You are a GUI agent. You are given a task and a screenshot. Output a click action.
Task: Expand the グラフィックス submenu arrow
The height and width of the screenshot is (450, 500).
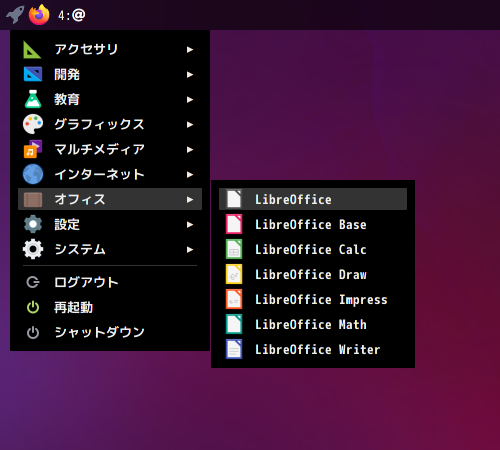190,124
